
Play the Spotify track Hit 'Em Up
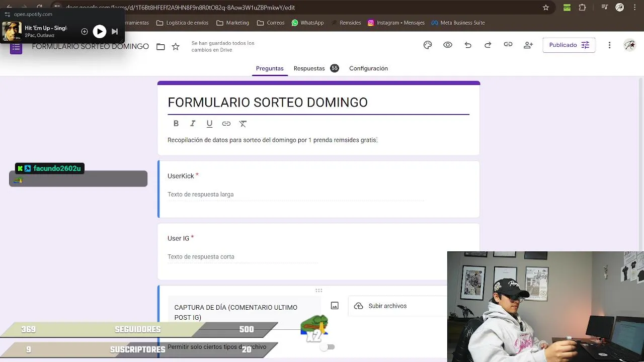100,32
